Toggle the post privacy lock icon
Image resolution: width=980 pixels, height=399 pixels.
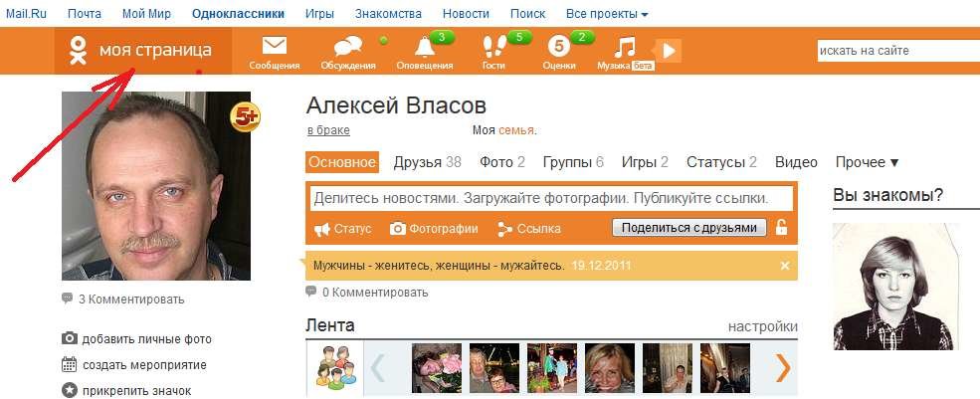coord(781,228)
